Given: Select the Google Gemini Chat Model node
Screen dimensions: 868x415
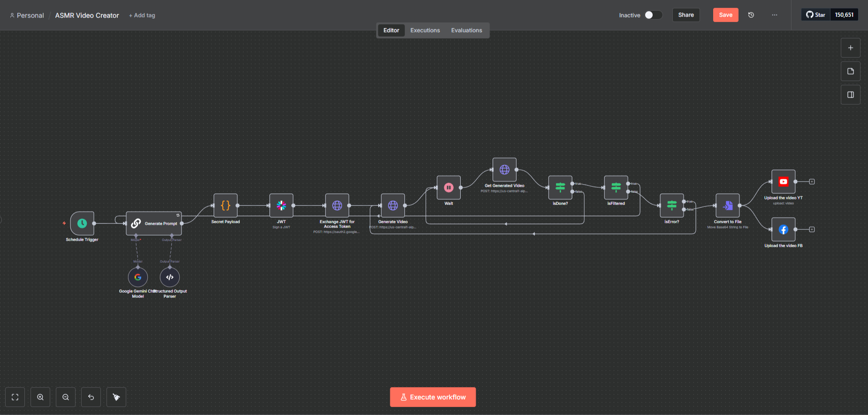Looking at the screenshot, I should (138, 277).
